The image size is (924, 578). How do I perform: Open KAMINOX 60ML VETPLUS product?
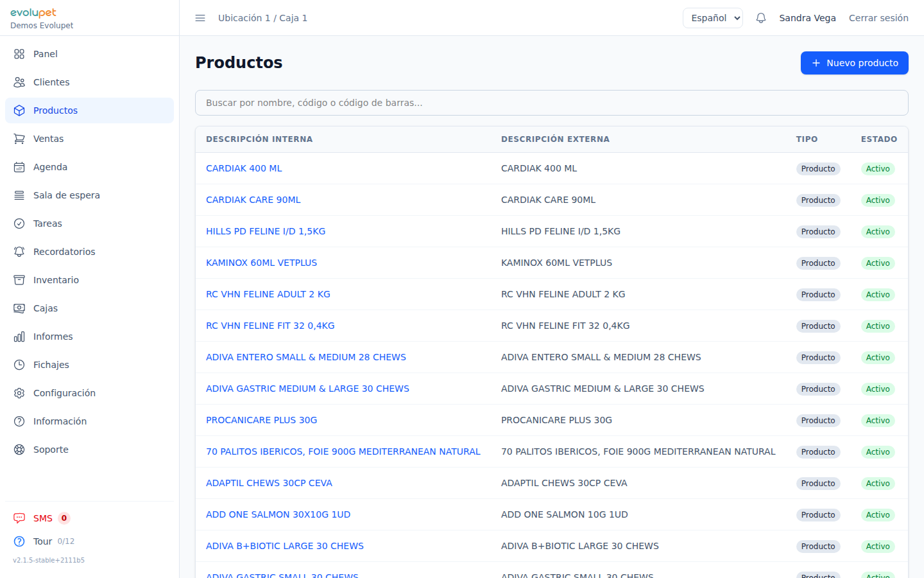261,263
